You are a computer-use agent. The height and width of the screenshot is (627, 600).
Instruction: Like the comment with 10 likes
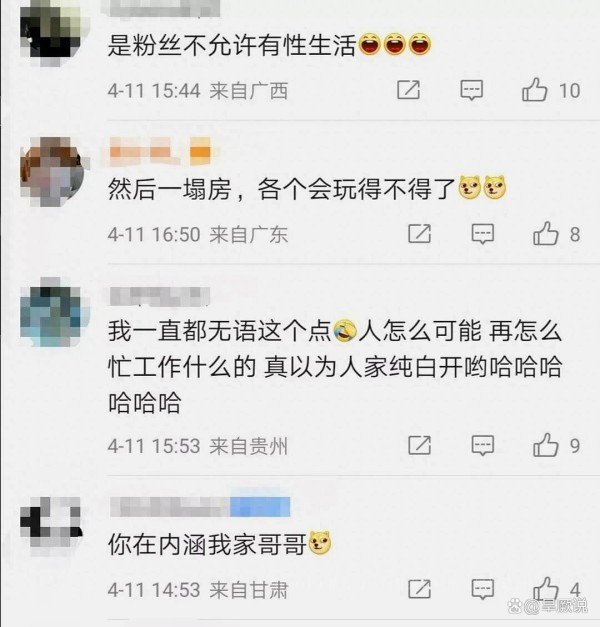point(535,89)
